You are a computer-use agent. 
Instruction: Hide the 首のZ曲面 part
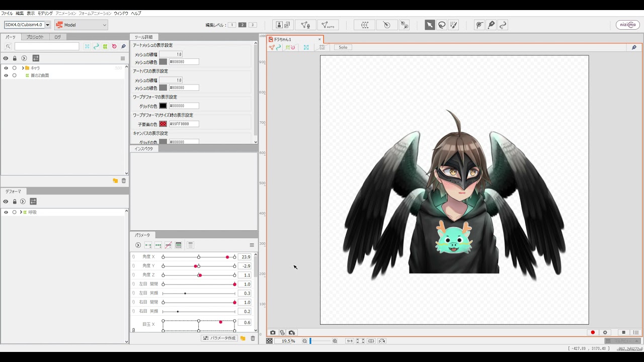pyautogui.click(x=6, y=75)
